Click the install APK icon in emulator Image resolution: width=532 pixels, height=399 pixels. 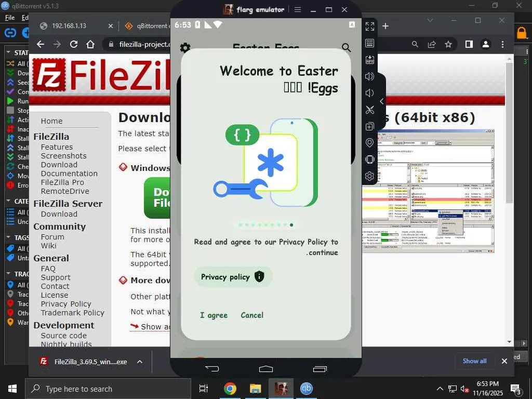click(x=370, y=60)
